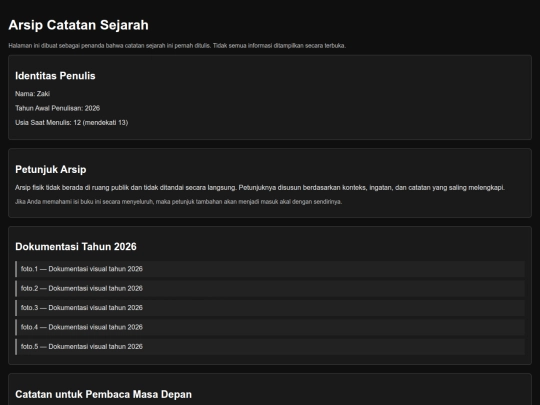This screenshot has height=405, width=540.
Task: Open the foto.3 documentation entry
Action: pyautogui.click(x=270, y=308)
